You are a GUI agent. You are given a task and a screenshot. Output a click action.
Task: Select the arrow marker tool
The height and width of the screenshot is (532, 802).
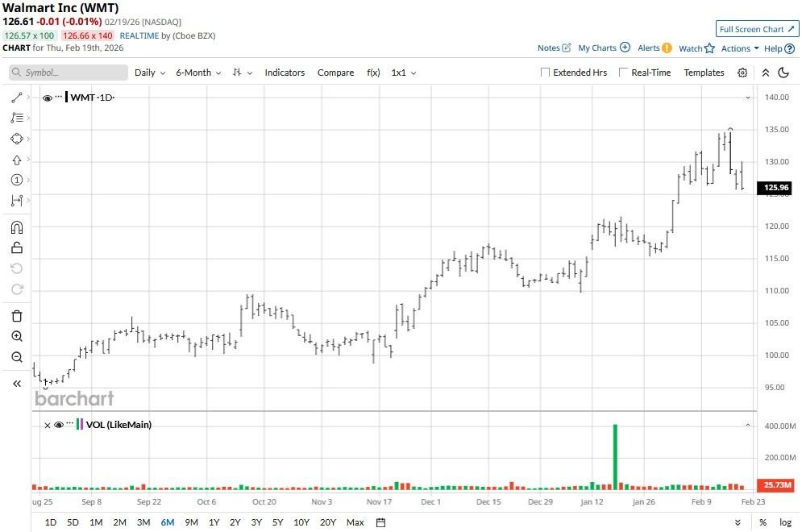tap(16, 160)
